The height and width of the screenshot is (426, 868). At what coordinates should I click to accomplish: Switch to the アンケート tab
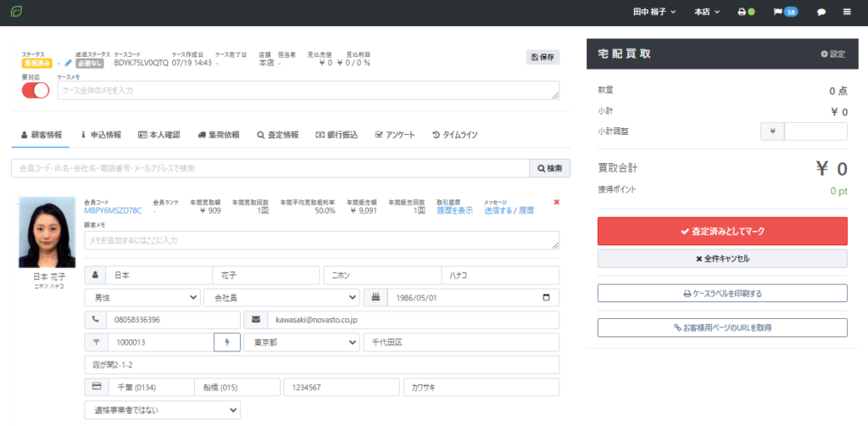click(x=395, y=135)
